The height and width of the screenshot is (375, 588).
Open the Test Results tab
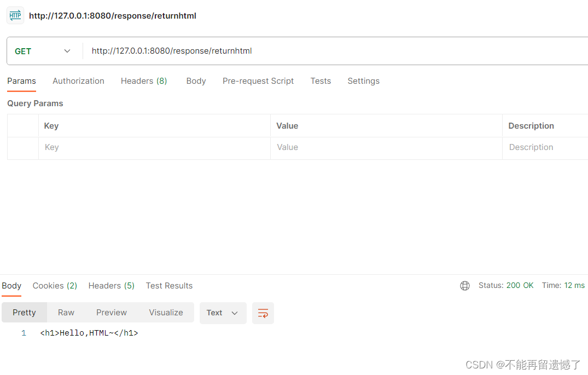[x=169, y=286]
